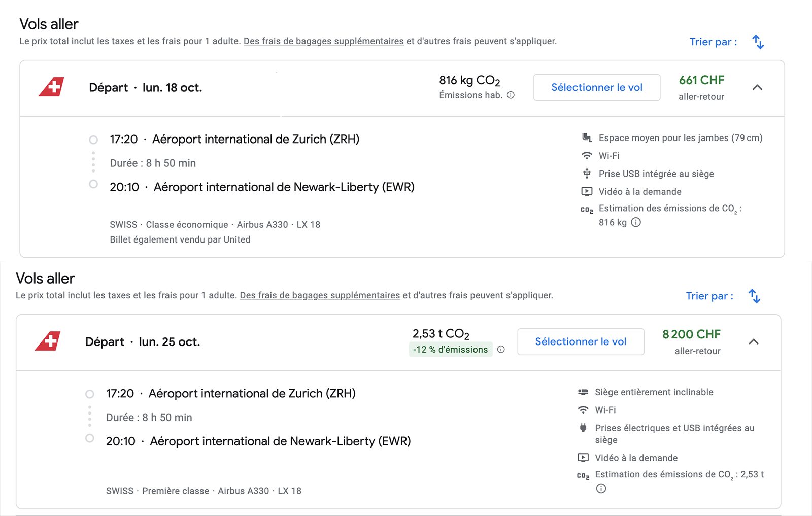Click info icon under 2,53 t CO2 estimate
The width and height of the screenshot is (812, 516).
click(601, 489)
